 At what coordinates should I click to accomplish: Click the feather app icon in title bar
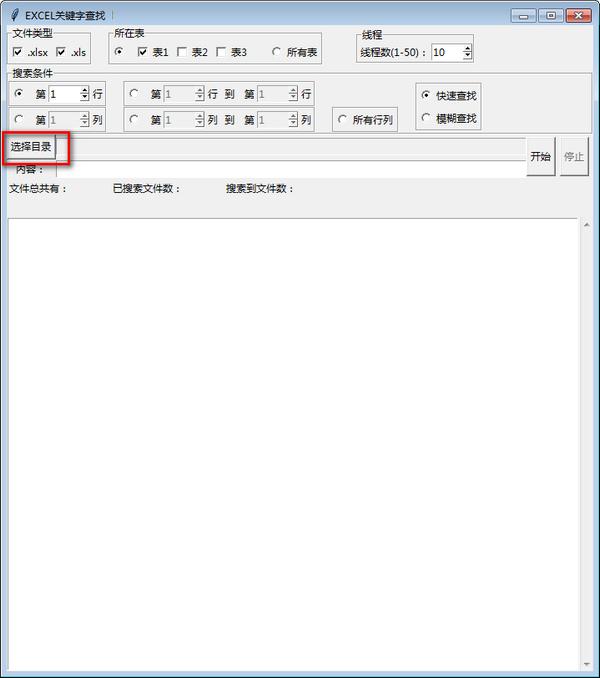coord(15,15)
